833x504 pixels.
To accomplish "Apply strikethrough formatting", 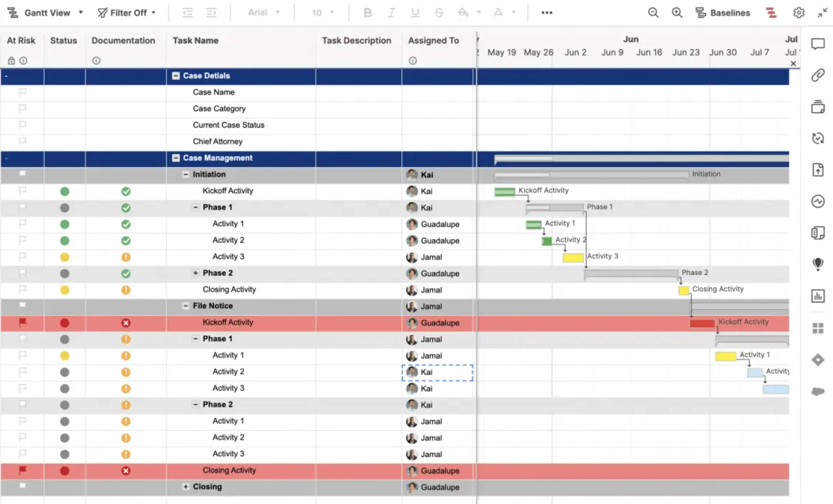I will 439,12.
